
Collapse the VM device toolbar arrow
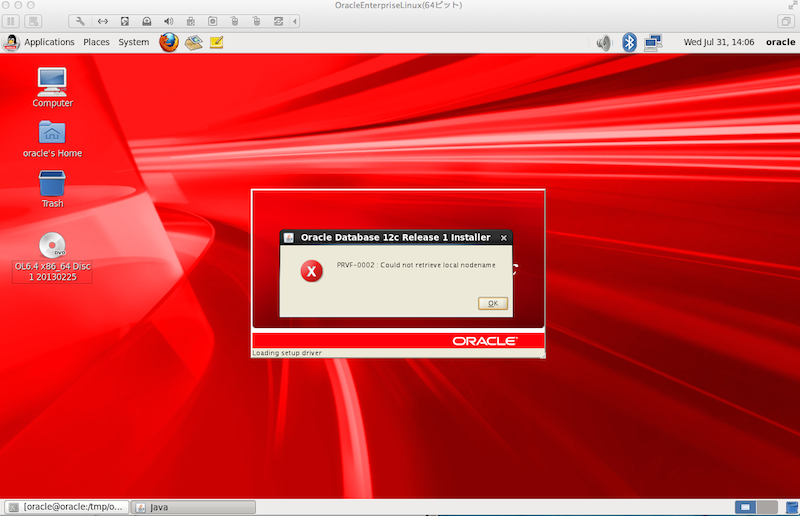coord(295,21)
